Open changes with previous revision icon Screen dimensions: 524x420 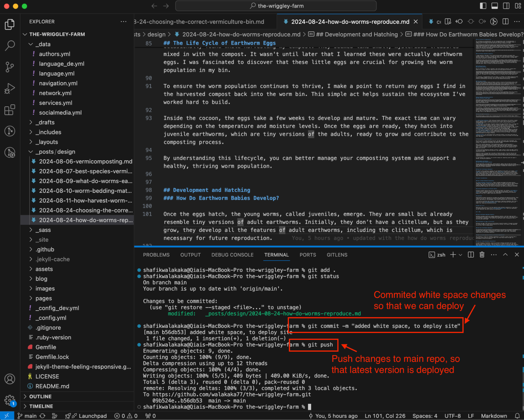point(459,21)
